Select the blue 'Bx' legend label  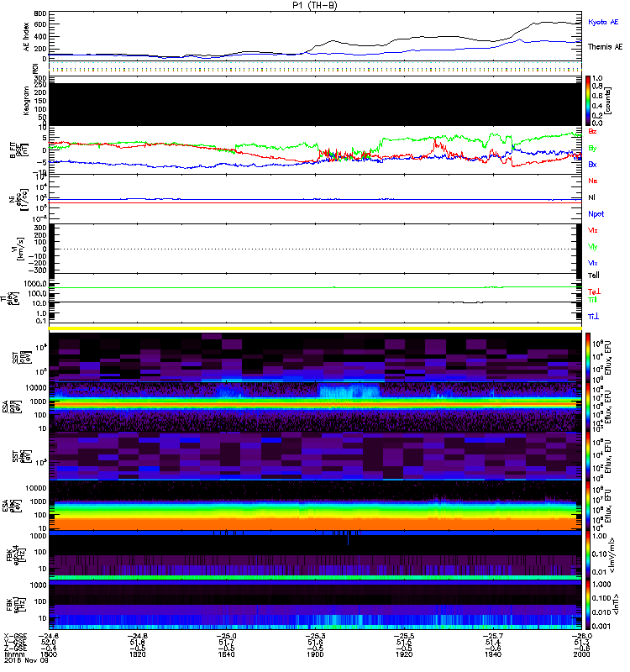point(592,164)
